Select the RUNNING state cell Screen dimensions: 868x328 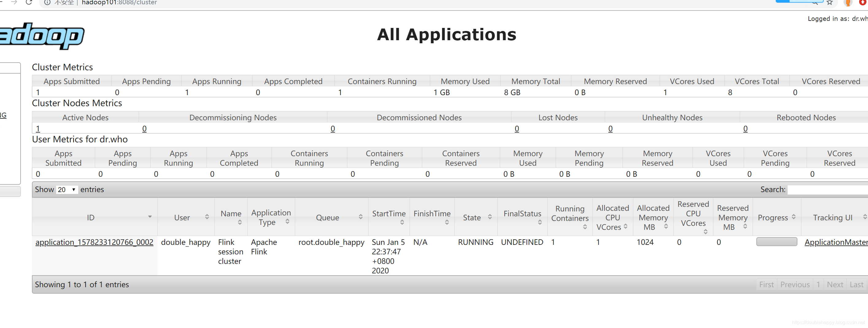click(x=476, y=242)
